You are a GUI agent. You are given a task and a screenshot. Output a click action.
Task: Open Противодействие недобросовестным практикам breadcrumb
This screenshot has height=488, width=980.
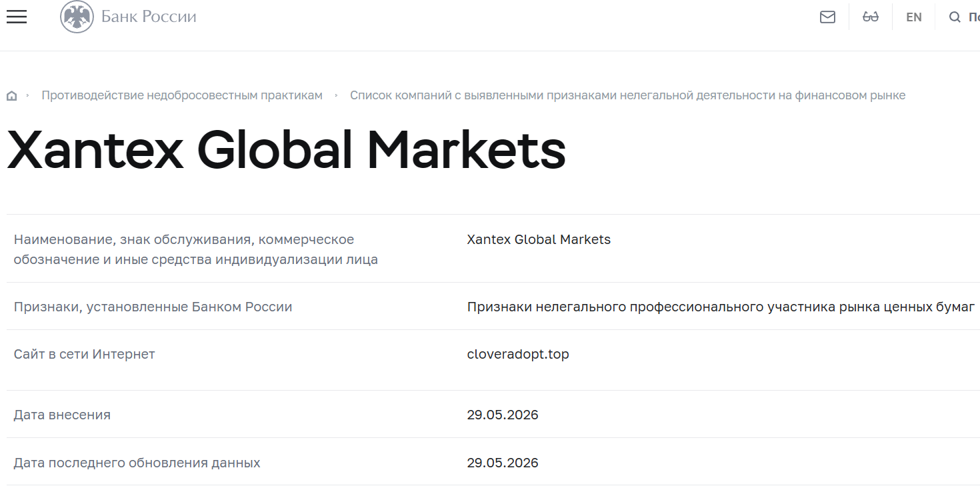[x=182, y=95]
